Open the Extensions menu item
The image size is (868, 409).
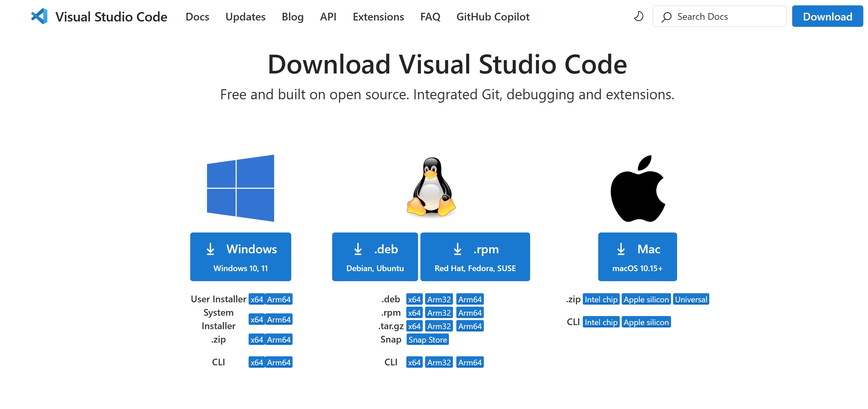tap(378, 17)
